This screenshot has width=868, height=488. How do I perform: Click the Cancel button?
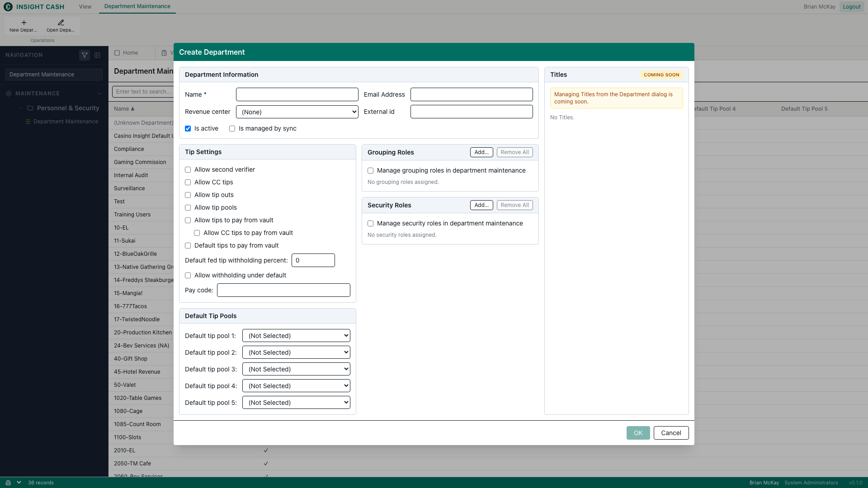(x=671, y=433)
